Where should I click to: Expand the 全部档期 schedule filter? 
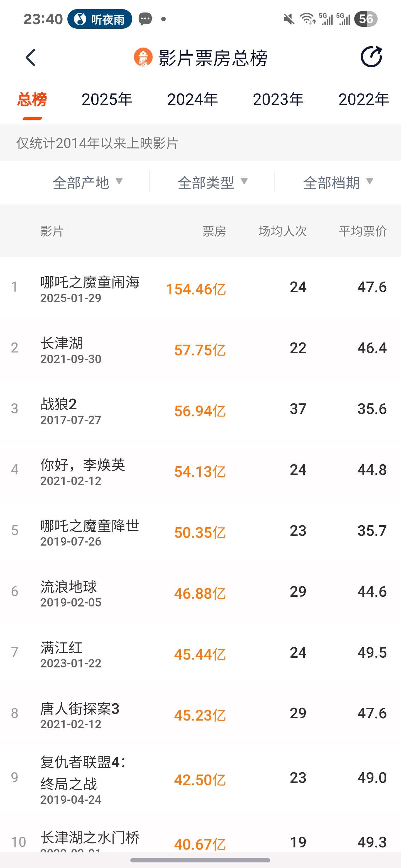coord(338,182)
